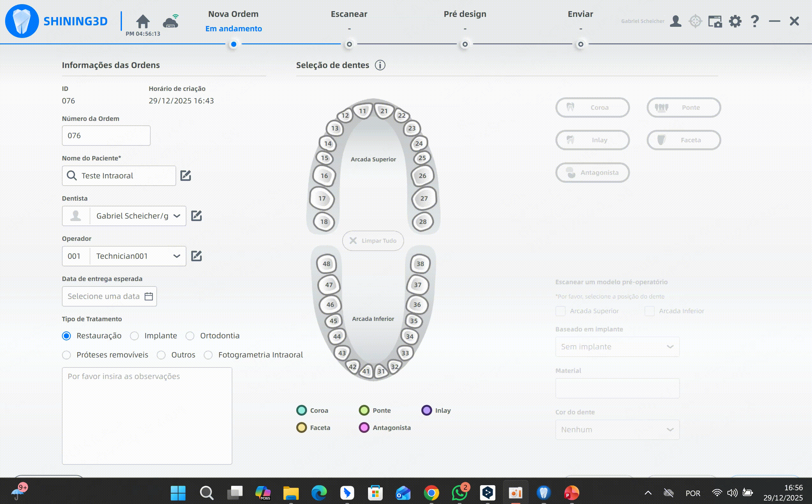Select Ortodontia radio option
The height and width of the screenshot is (504, 812).
coord(190,336)
